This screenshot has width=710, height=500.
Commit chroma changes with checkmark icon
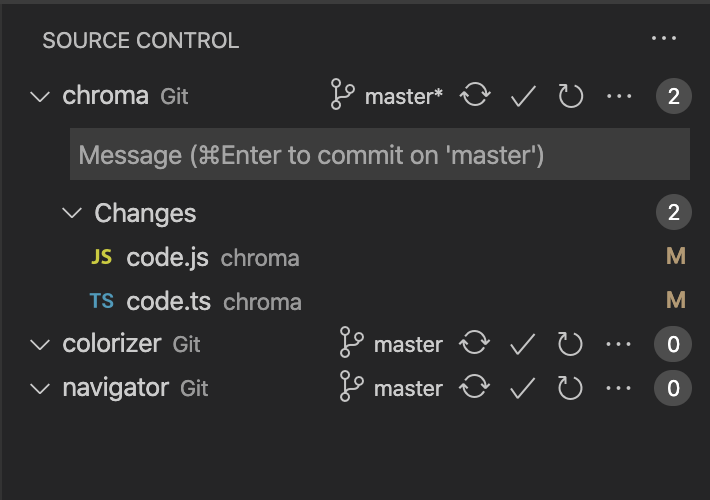click(523, 96)
